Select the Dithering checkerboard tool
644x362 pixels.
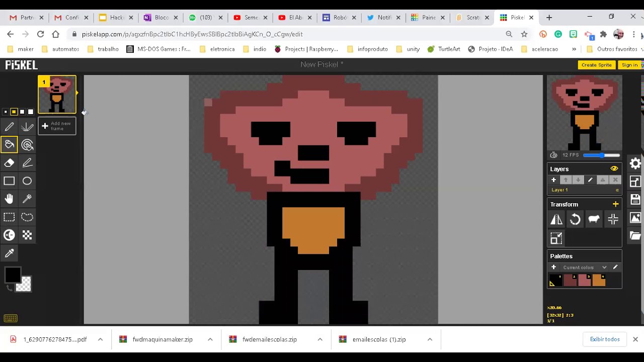(27, 235)
